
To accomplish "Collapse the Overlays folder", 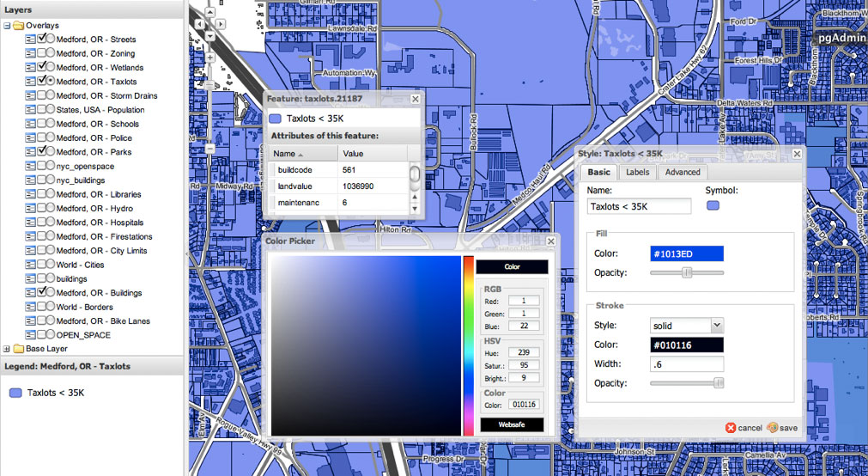I will tap(7, 26).
